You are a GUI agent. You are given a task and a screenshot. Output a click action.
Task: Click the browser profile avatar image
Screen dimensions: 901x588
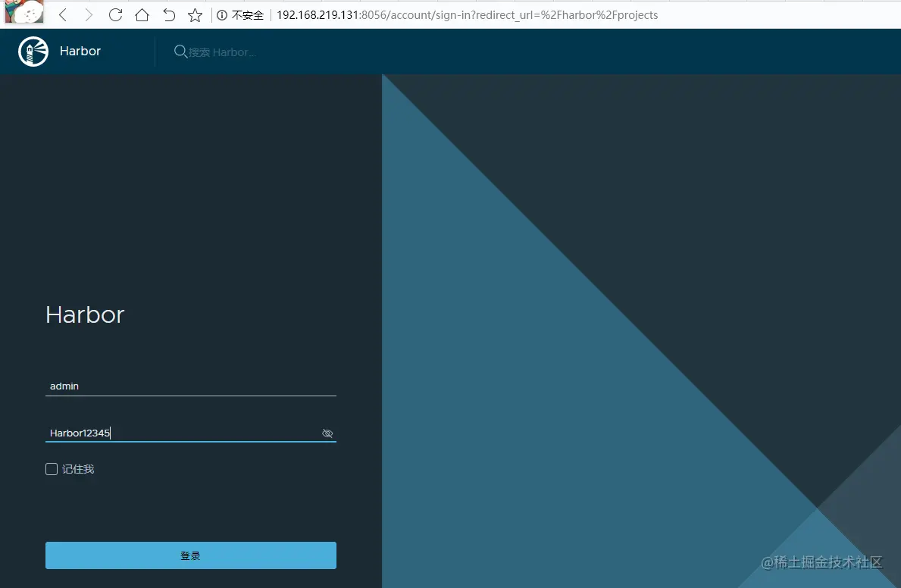[24, 11]
